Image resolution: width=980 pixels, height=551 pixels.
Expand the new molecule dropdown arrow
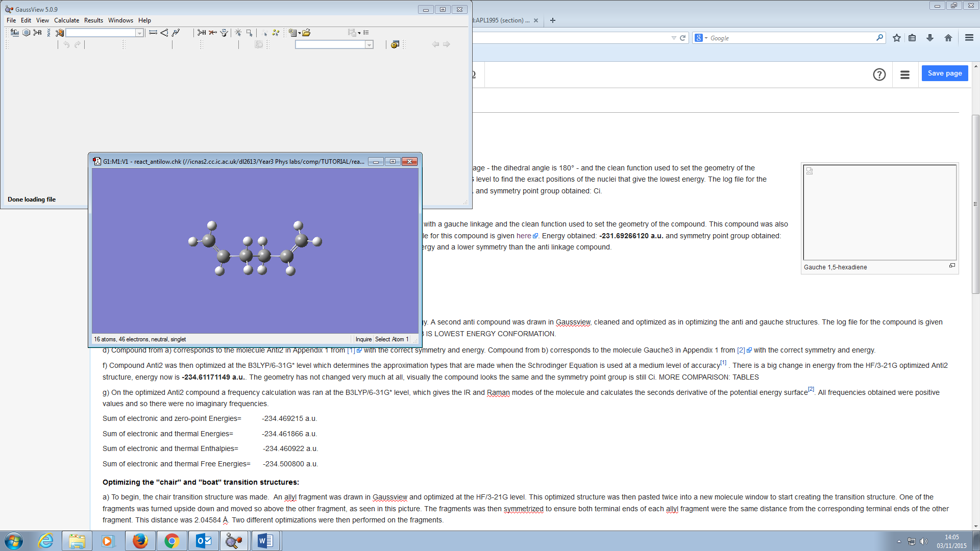click(300, 33)
